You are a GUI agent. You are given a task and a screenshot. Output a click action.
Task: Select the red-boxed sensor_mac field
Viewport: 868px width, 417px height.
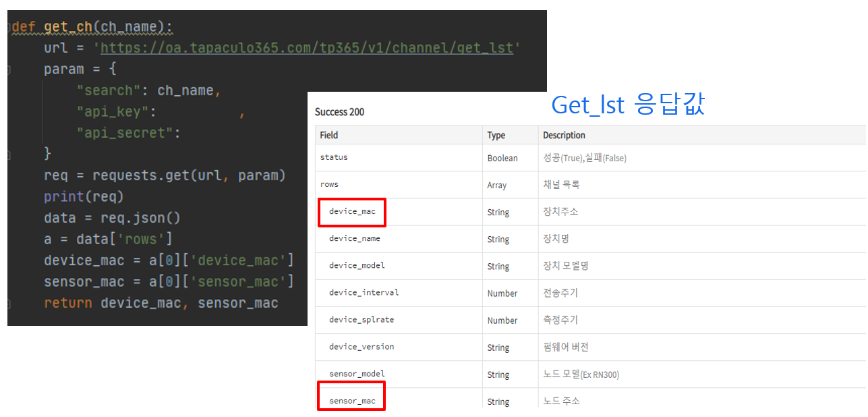pos(351,400)
